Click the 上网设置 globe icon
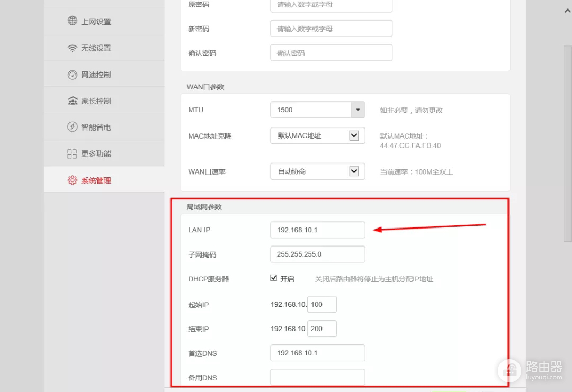The height and width of the screenshot is (392, 572). [72, 21]
